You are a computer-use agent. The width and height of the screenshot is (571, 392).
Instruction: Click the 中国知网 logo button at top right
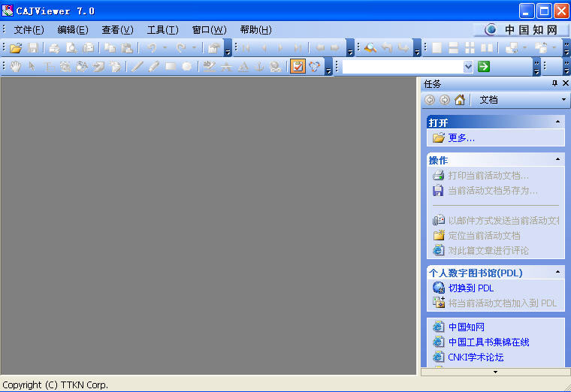tap(521, 30)
